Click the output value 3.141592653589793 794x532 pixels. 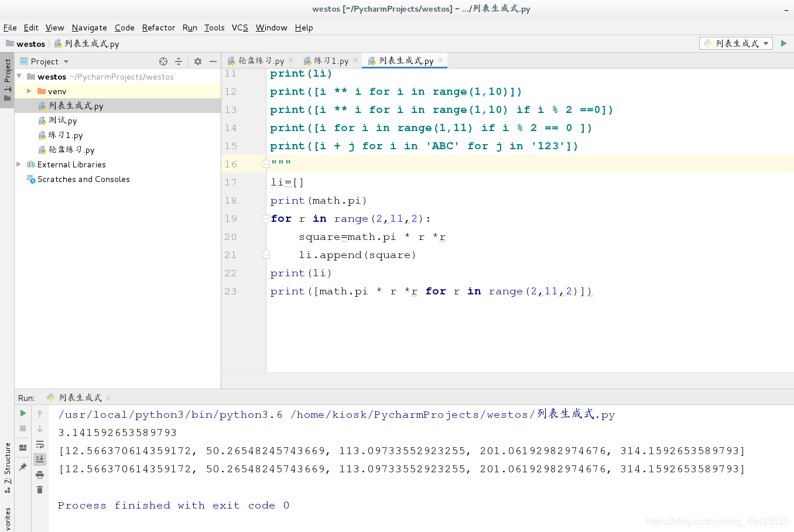pyautogui.click(x=117, y=433)
